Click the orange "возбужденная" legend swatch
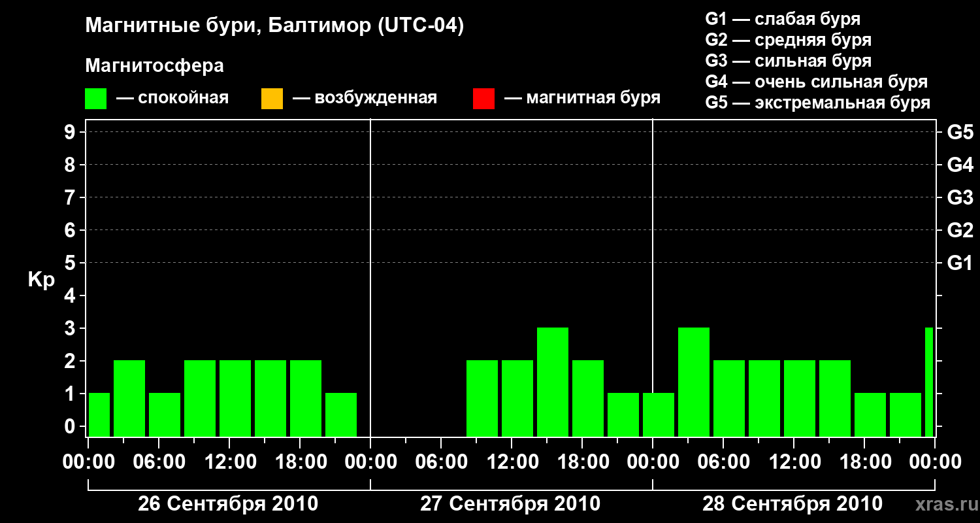The height and width of the screenshot is (523, 980). (272, 99)
